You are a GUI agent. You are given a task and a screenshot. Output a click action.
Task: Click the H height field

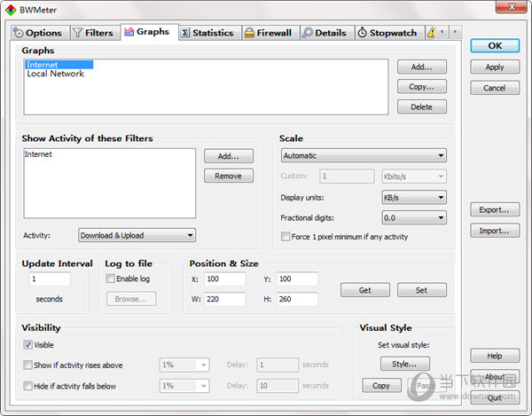click(297, 299)
